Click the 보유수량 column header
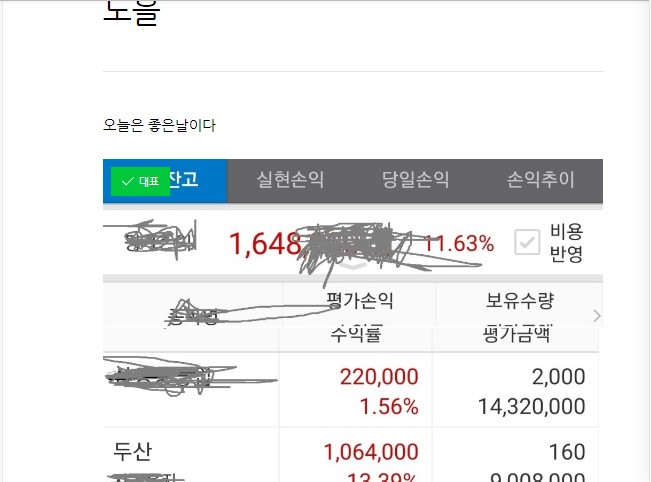The height and width of the screenshot is (482, 651). tap(520, 301)
